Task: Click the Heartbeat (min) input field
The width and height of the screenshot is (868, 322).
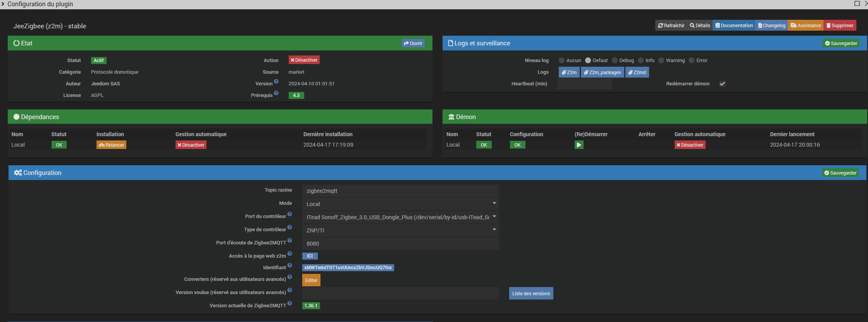Action: (x=584, y=84)
